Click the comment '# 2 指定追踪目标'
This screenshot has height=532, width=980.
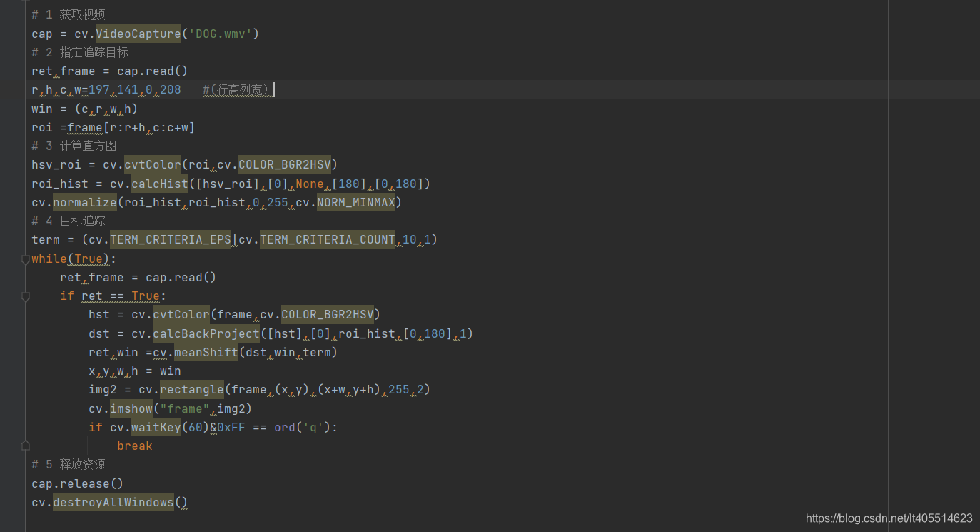[x=80, y=52]
